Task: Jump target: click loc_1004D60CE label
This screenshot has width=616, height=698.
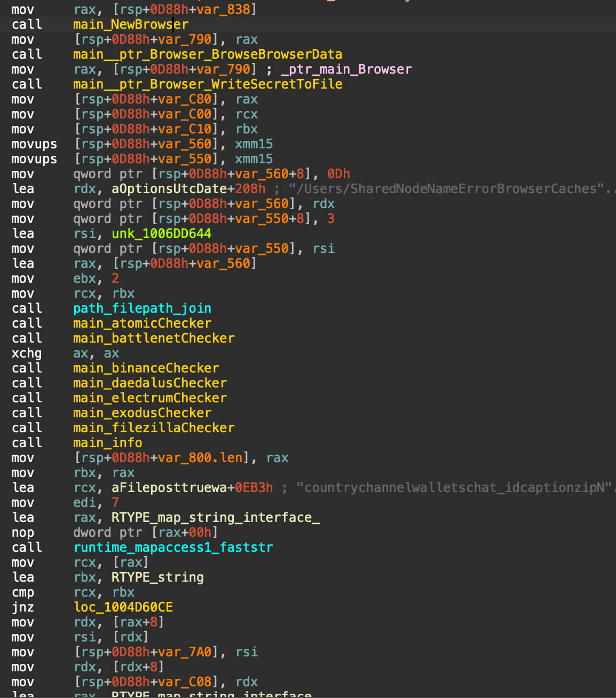Action: tap(123, 607)
